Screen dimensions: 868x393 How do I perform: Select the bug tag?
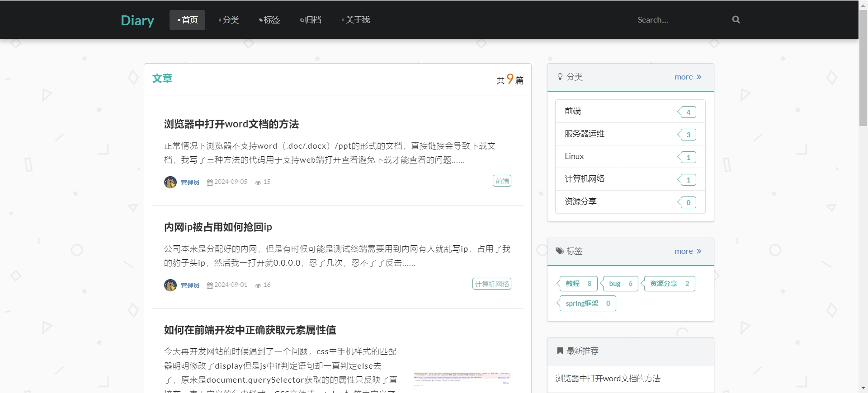(x=619, y=284)
